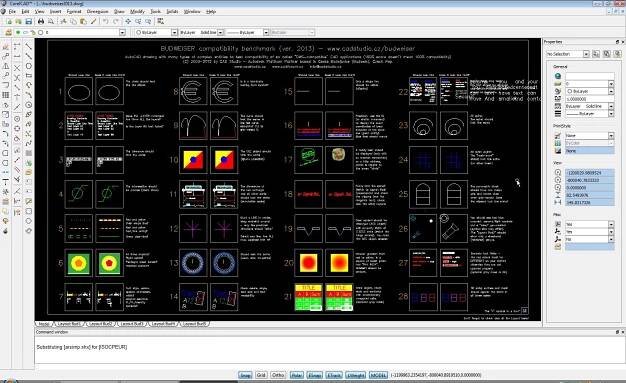Click the Open file toolbar icon
Image resolution: width=626 pixels, height=383 pixels.
(18, 22)
